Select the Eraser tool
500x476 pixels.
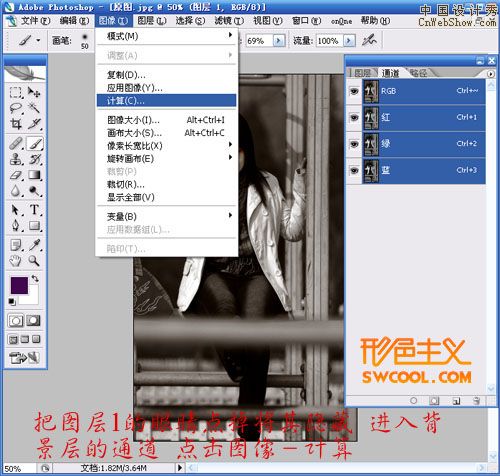click(16, 175)
